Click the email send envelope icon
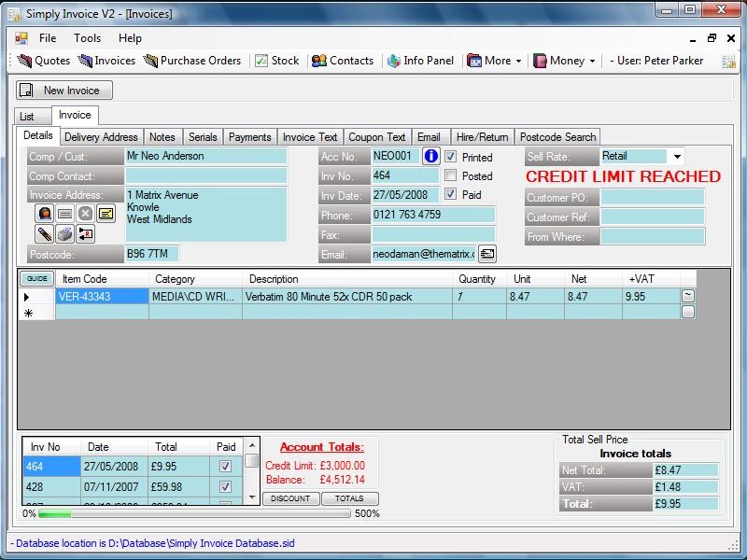Image resolution: width=747 pixels, height=560 pixels. coord(486,253)
